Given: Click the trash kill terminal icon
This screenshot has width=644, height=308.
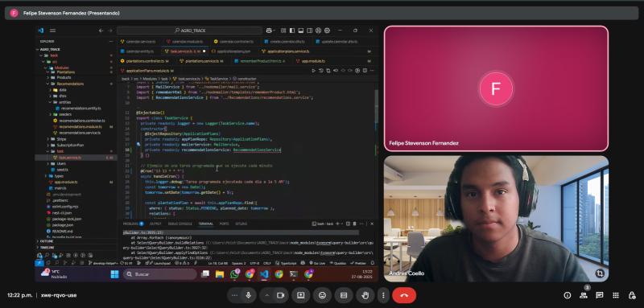Looking at the screenshot, I should 354,224.
